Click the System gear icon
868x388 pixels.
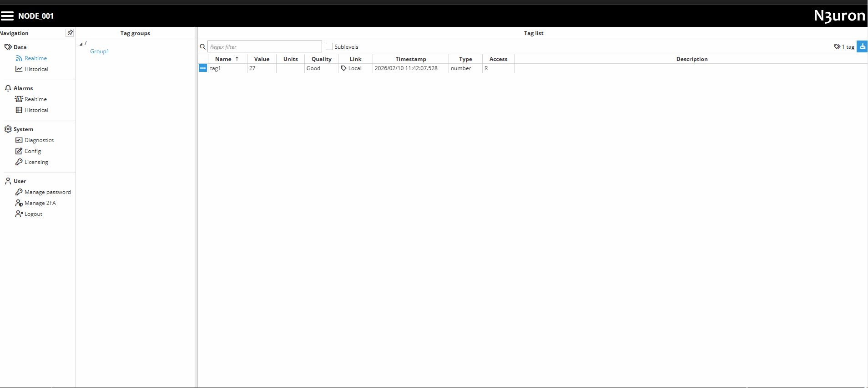[x=8, y=129]
